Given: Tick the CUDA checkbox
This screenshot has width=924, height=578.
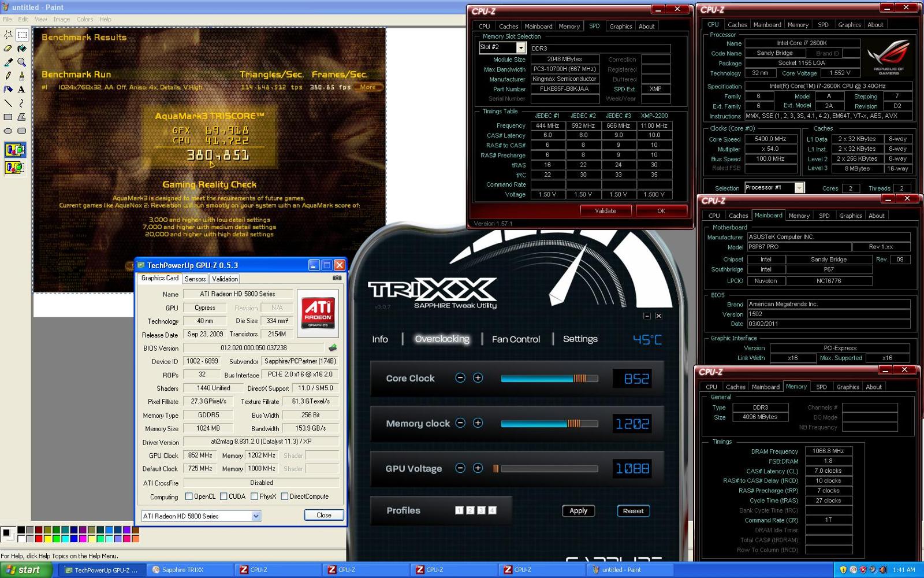Looking at the screenshot, I should coord(223,497).
